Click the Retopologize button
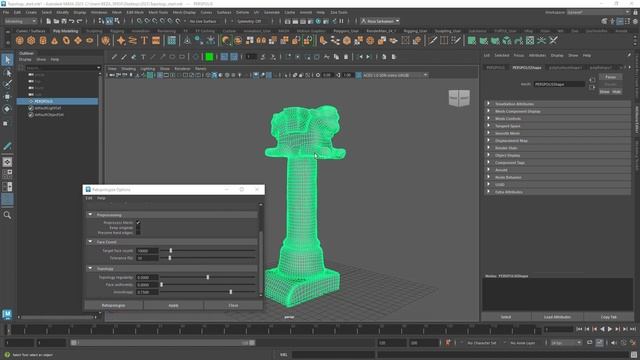 click(113, 305)
